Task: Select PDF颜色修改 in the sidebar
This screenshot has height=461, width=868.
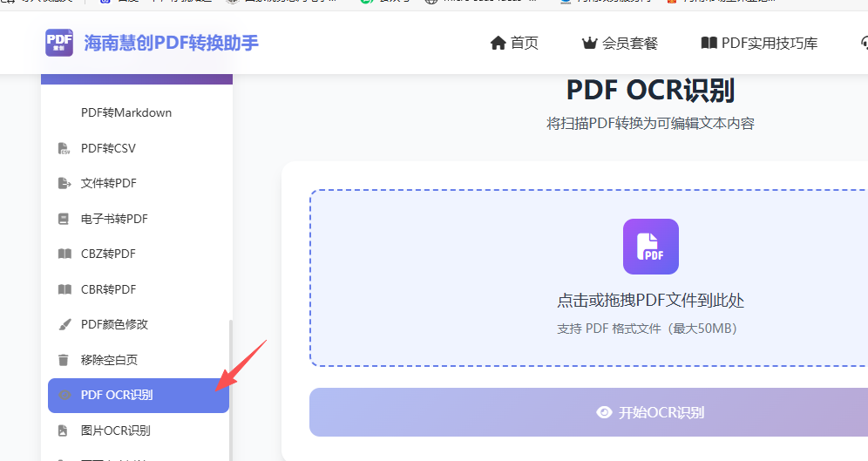Action: coord(114,324)
